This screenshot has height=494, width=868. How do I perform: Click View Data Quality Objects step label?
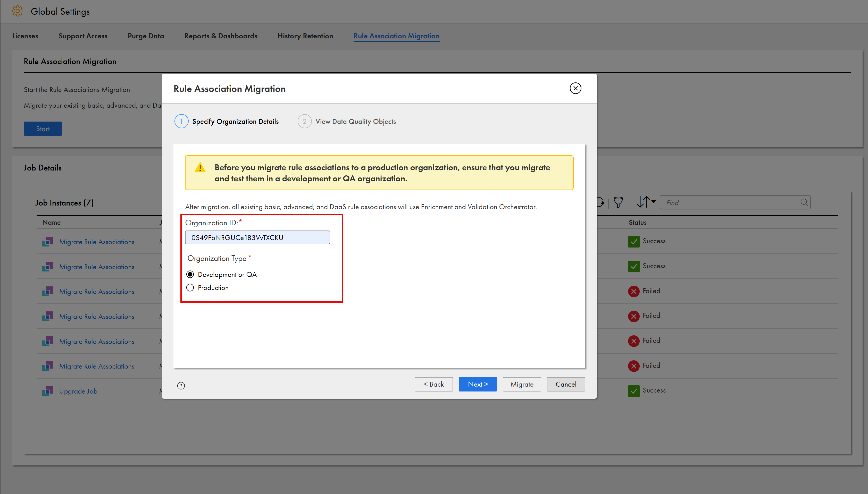pyautogui.click(x=355, y=122)
